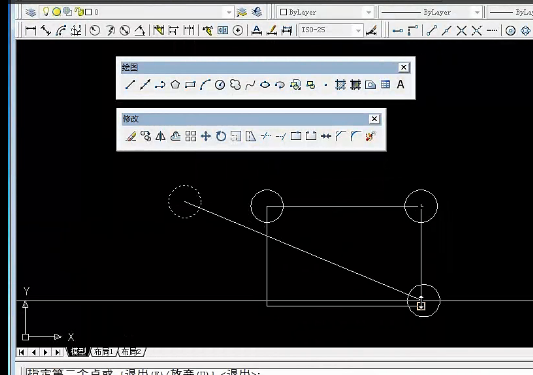Screen dimensions: 533x375
Task: Select the Mirror tool
Action: click(x=160, y=136)
